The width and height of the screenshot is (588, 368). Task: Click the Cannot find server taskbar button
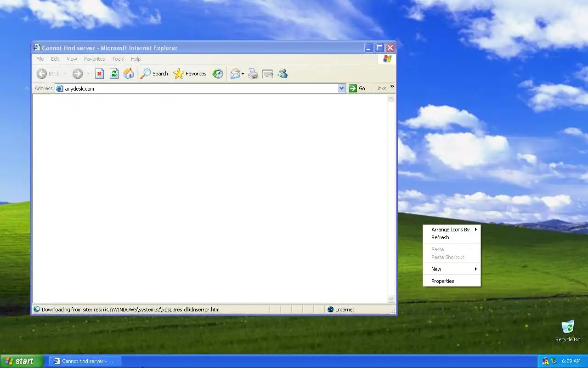pyautogui.click(x=85, y=361)
